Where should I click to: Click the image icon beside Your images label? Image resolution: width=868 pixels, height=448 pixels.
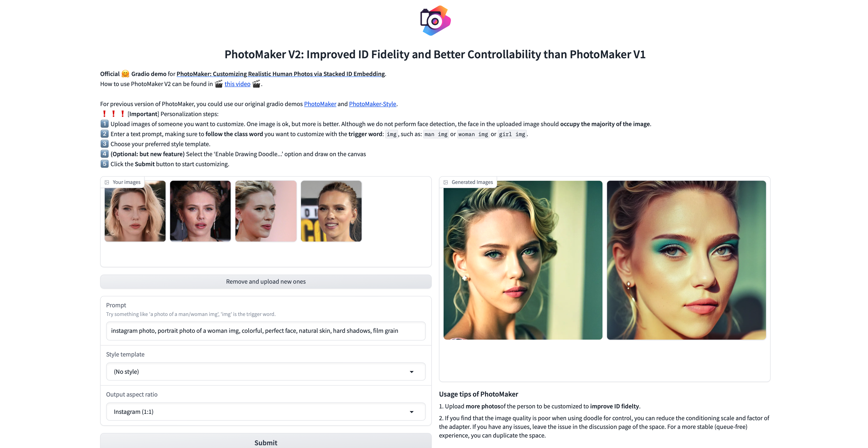(x=107, y=182)
